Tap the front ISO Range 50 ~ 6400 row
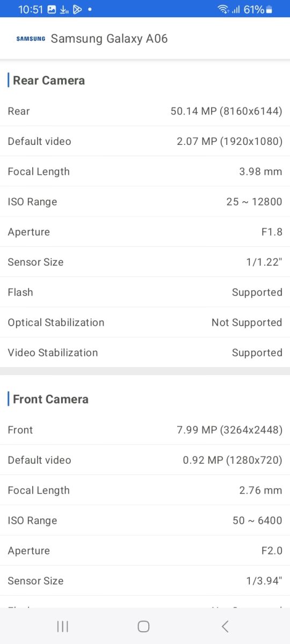 [x=145, y=521]
